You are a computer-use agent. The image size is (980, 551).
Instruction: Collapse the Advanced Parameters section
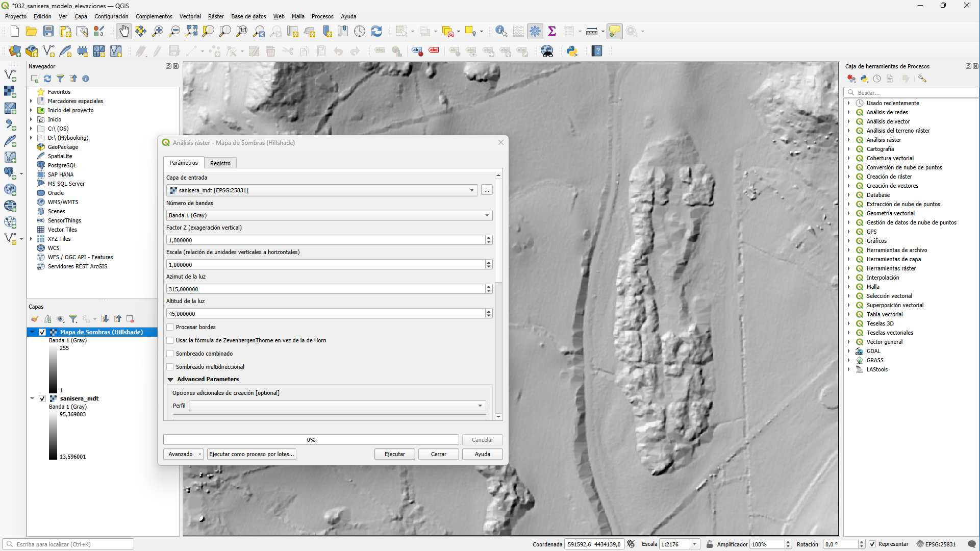(x=170, y=380)
